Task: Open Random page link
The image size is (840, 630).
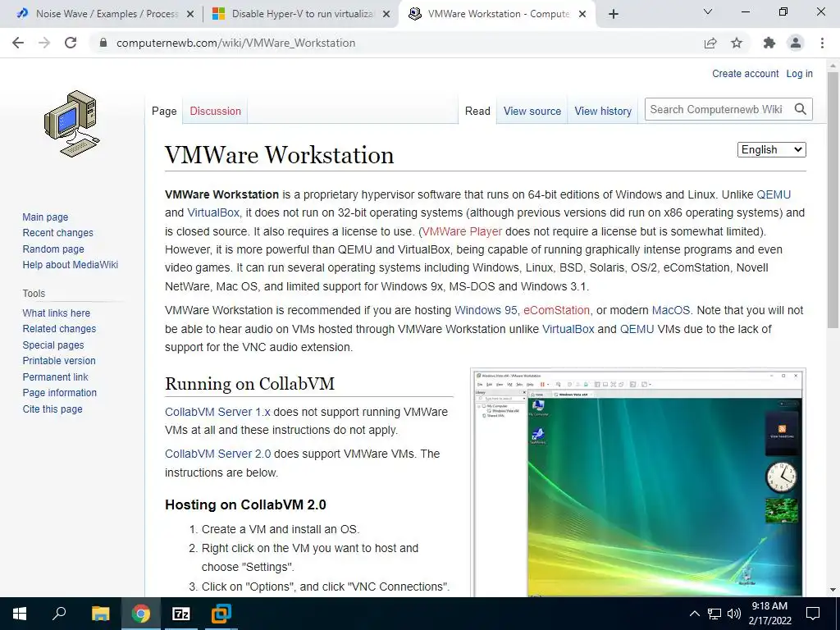Action: pos(53,249)
